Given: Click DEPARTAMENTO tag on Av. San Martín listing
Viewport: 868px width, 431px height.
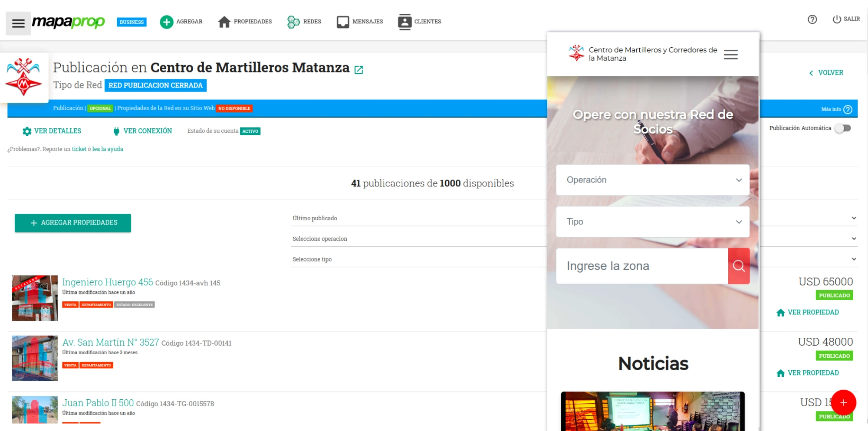Looking at the screenshot, I should pyautogui.click(x=96, y=366).
